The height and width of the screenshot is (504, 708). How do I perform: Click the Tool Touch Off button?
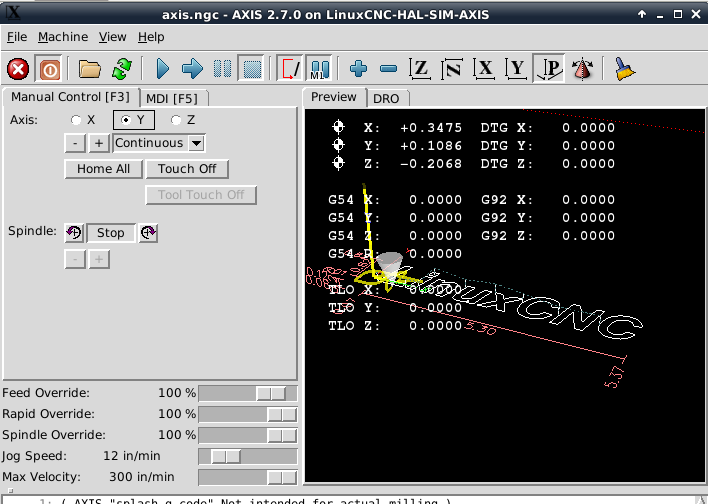[x=201, y=195]
